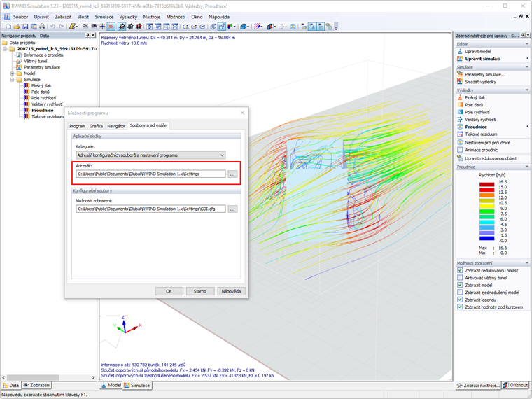This screenshot has height=399, width=532.
Task: Click dark red 16.5 legend color swatch
Action: [x=486, y=185]
